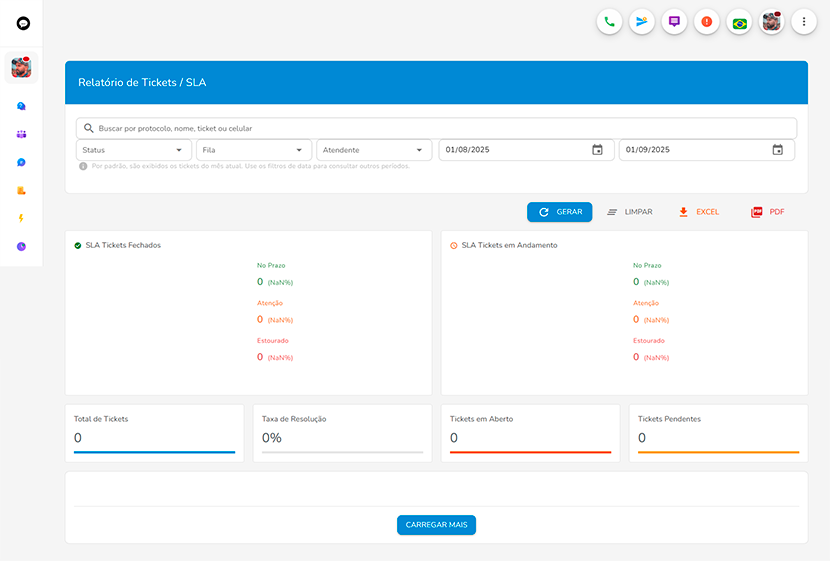Click the green phone icon in header

609,22
